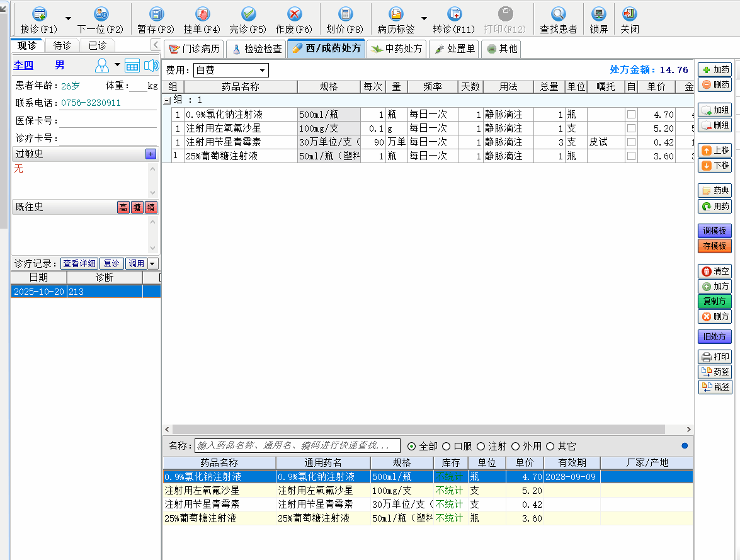Click the 锁屏 lock screen icon
740x560 pixels.
(x=599, y=14)
